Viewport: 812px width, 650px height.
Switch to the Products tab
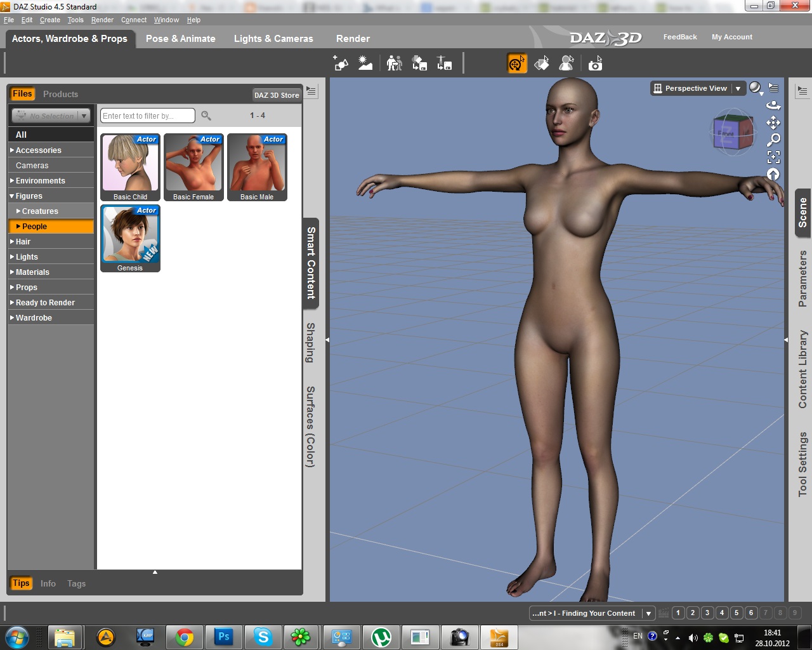60,94
